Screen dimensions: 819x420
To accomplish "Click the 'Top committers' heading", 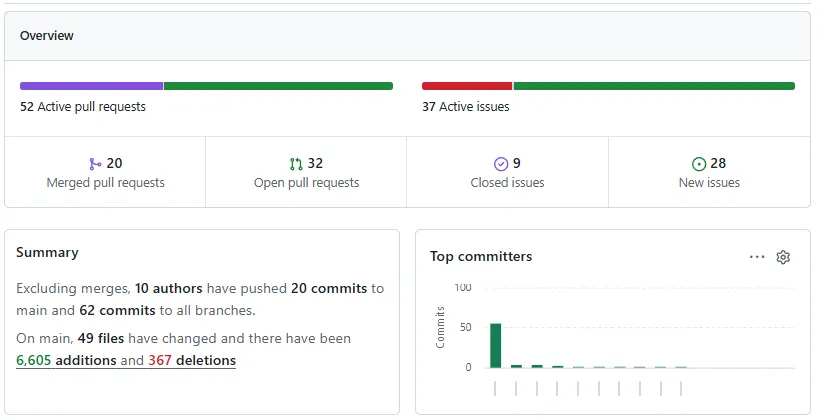I will pyautogui.click(x=481, y=256).
